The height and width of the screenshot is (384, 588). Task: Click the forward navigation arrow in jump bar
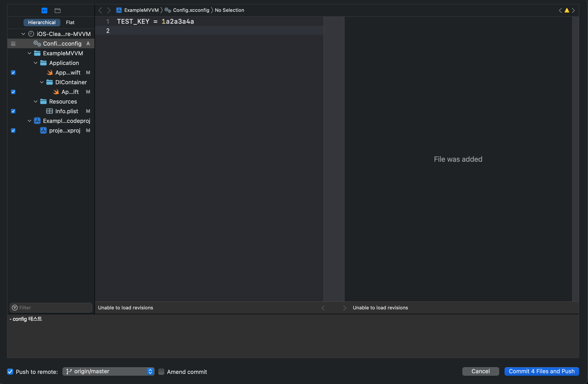tap(109, 10)
